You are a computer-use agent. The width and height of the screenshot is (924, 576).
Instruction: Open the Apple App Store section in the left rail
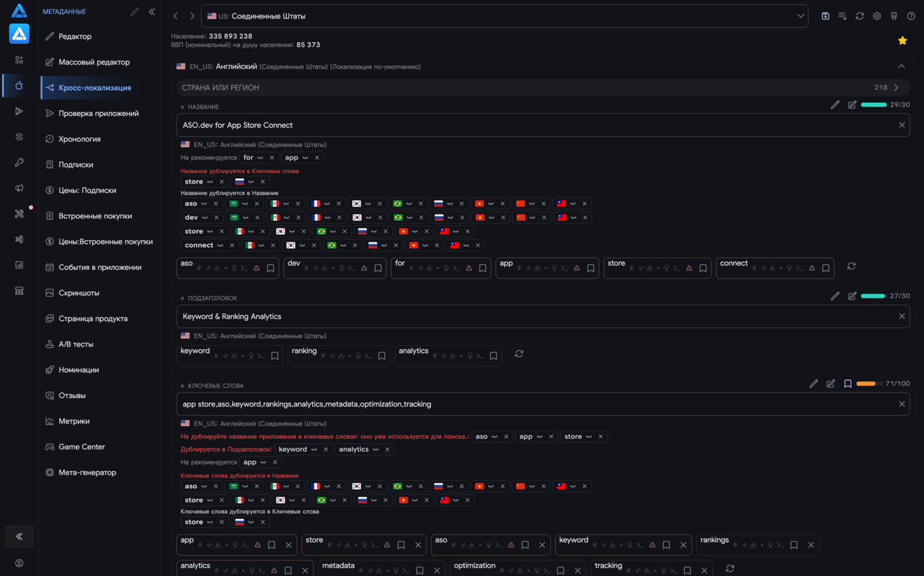[x=19, y=85]
